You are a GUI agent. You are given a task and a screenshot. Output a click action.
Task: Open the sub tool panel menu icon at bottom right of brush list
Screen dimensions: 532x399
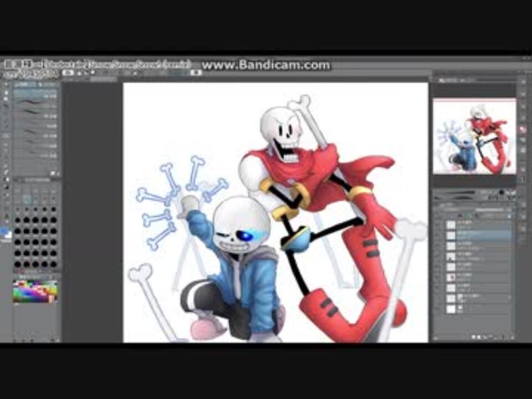tap(53, 173)
